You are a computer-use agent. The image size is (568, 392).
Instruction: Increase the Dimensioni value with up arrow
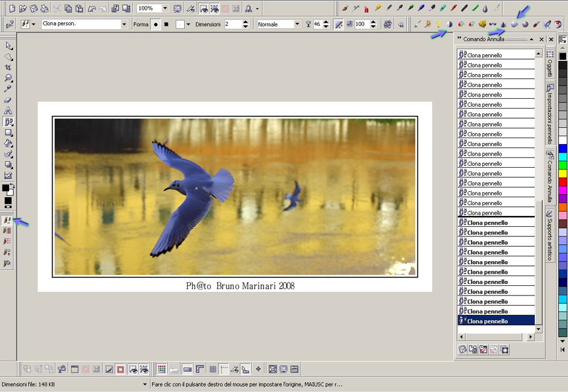tap(246, 22)
